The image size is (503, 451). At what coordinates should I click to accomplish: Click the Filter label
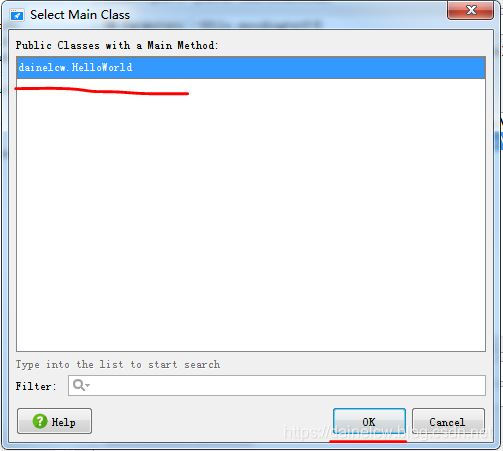click(36, 386)
